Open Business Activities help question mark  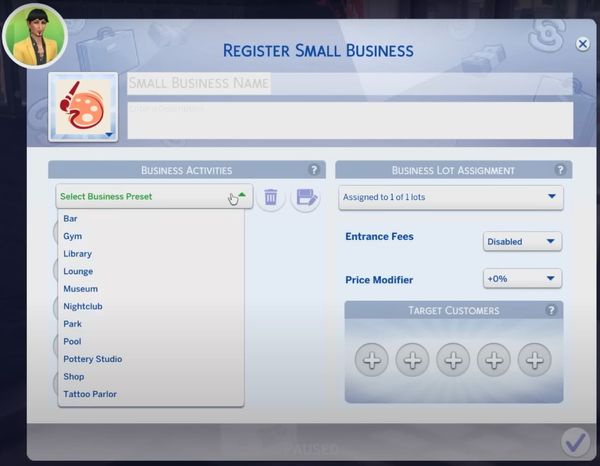(x=314, y=170)
